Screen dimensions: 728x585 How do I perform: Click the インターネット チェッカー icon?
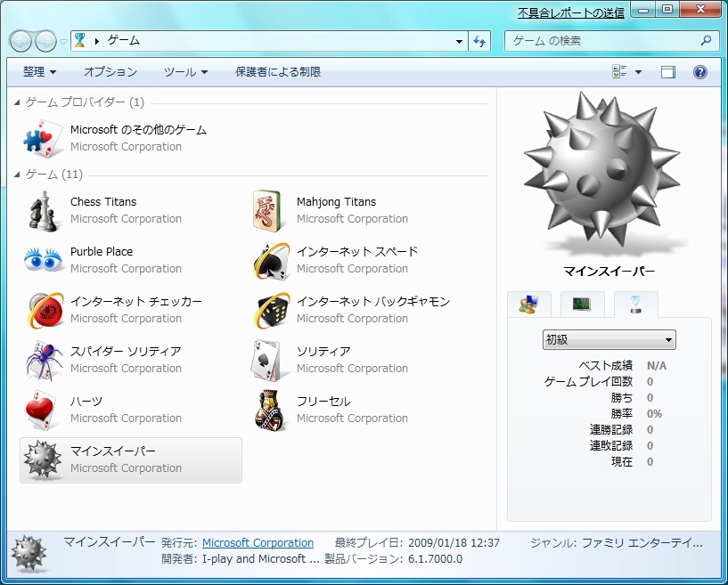pos(45,310)
